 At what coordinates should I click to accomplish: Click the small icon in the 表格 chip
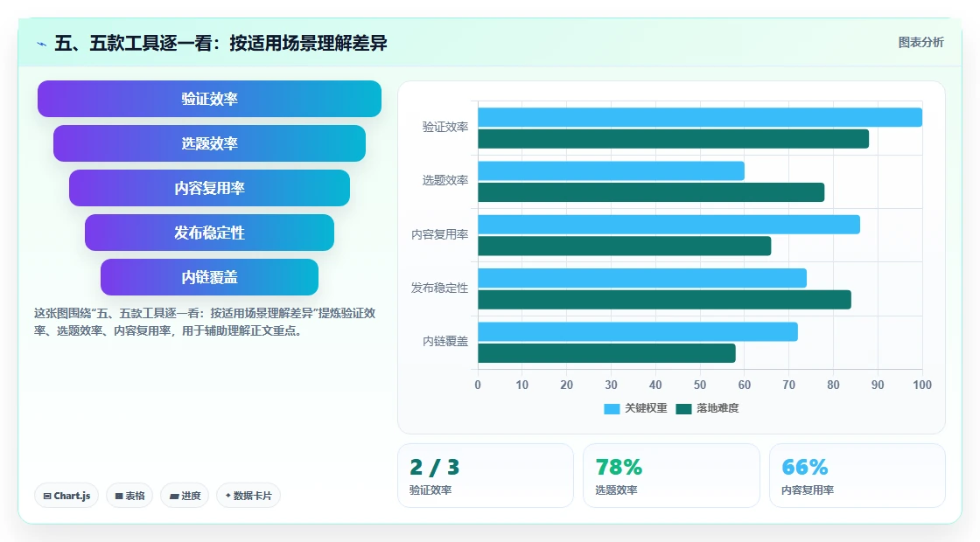click(x=119, y=497)
